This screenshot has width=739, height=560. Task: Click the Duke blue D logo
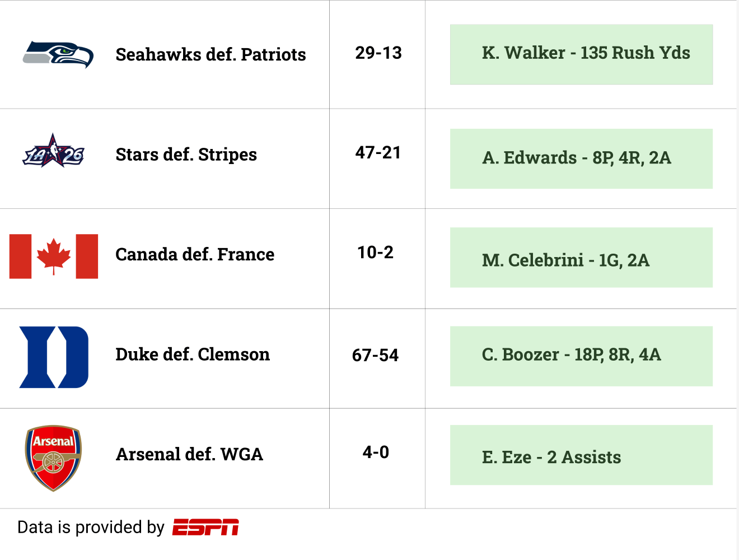(54, 357)
